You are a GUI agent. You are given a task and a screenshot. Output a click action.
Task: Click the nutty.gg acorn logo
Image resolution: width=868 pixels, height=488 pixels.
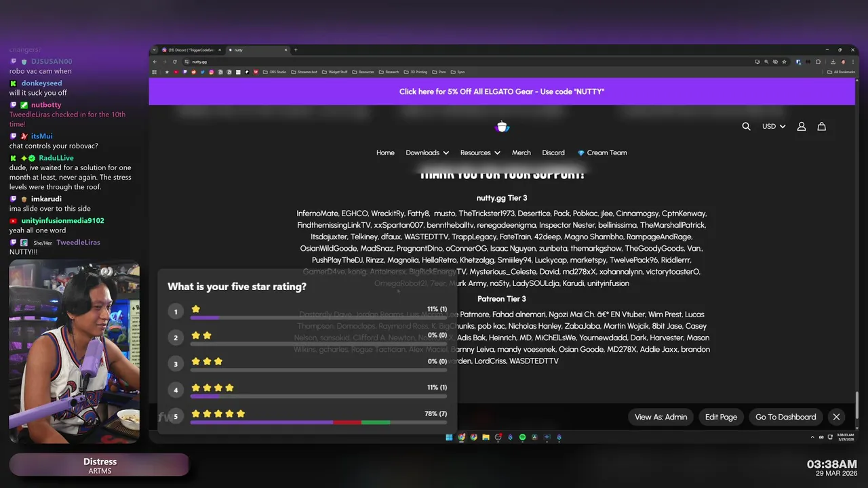coord(502,126)
